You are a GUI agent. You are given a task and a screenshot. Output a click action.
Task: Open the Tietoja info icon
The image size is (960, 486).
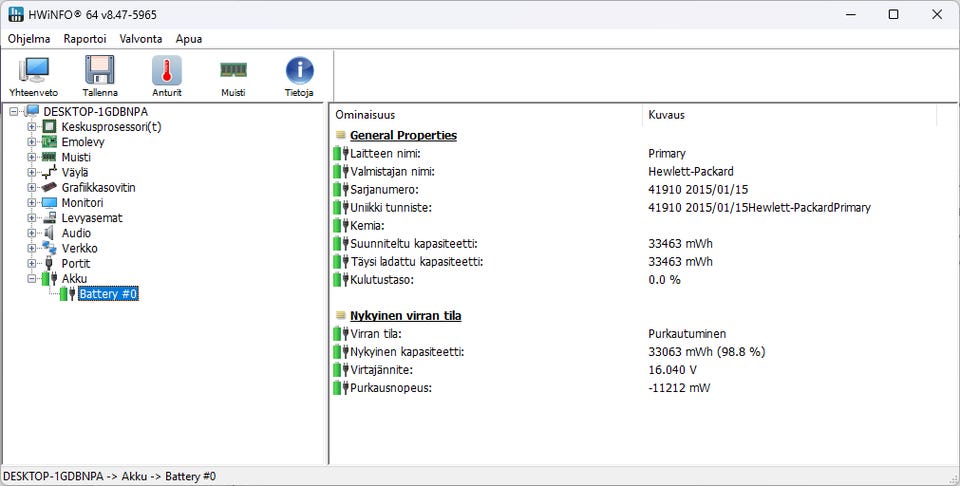(x=299, y=70)
